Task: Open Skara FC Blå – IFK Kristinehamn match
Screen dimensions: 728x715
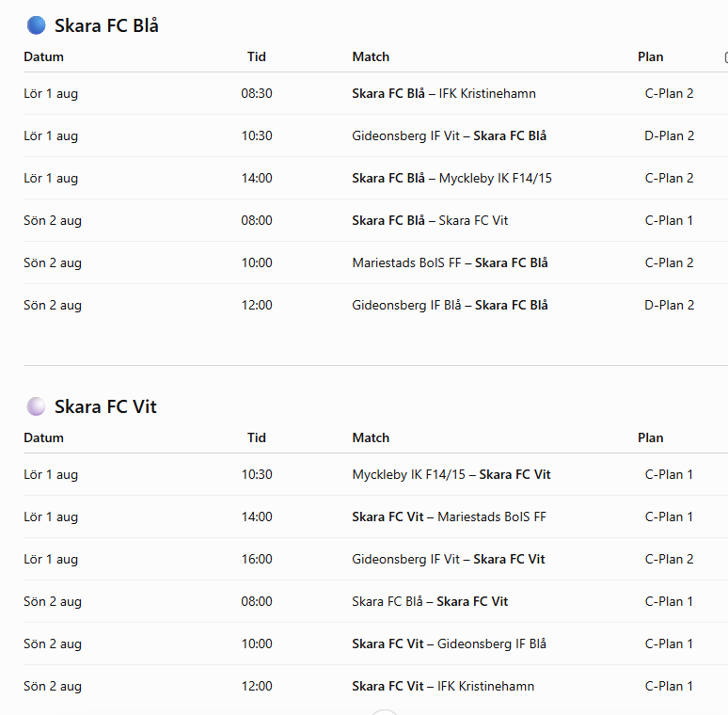Action: click(x=443, y=93)
